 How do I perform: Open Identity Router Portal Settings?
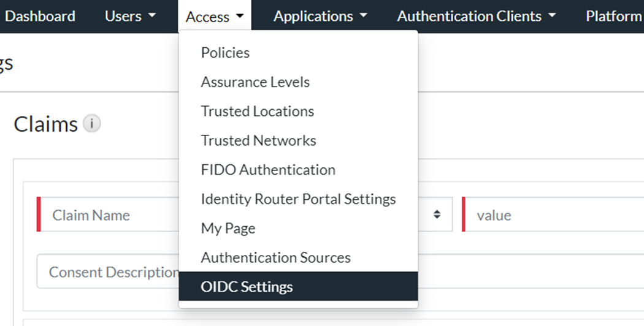pos(298,199)
